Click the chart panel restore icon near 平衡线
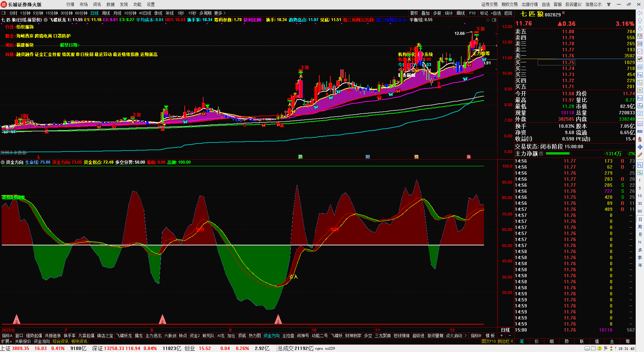This screenshot has height=352, width=644. click(x=494, y=20)
